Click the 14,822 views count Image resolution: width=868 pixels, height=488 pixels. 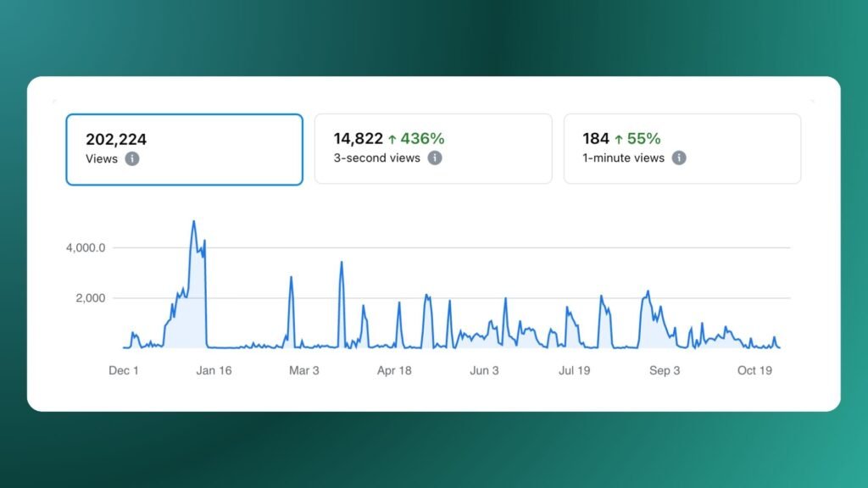(358, 139)
